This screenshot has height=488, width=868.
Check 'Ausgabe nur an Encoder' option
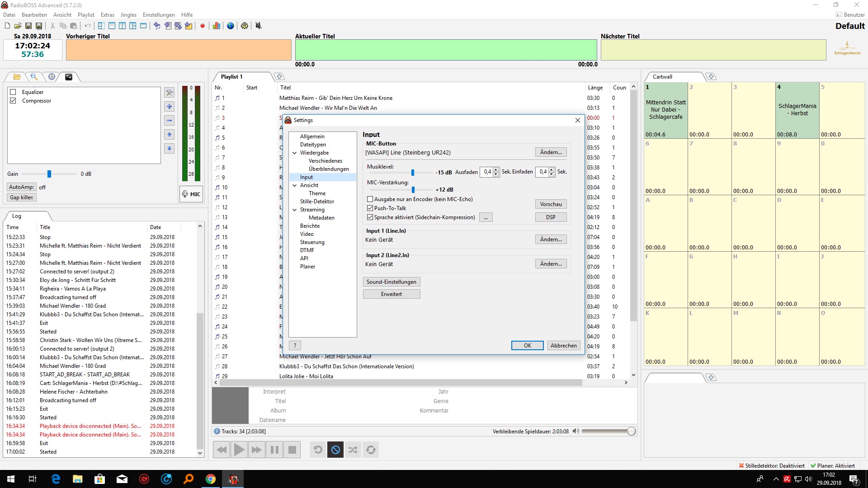click(370, 199)
